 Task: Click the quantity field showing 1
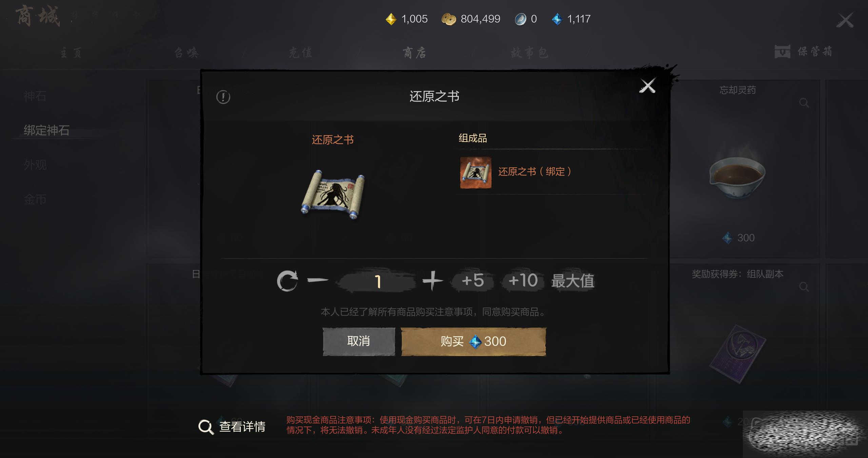coord(377,281)
